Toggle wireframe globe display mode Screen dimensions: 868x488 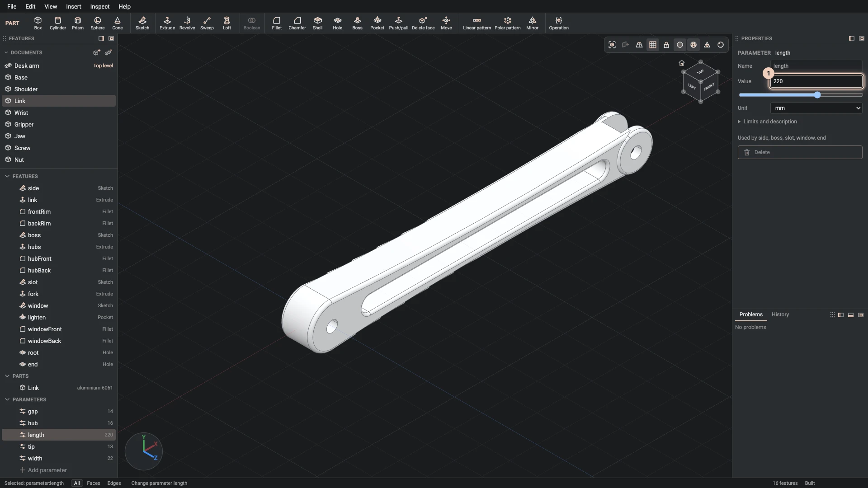click(693, 45)
